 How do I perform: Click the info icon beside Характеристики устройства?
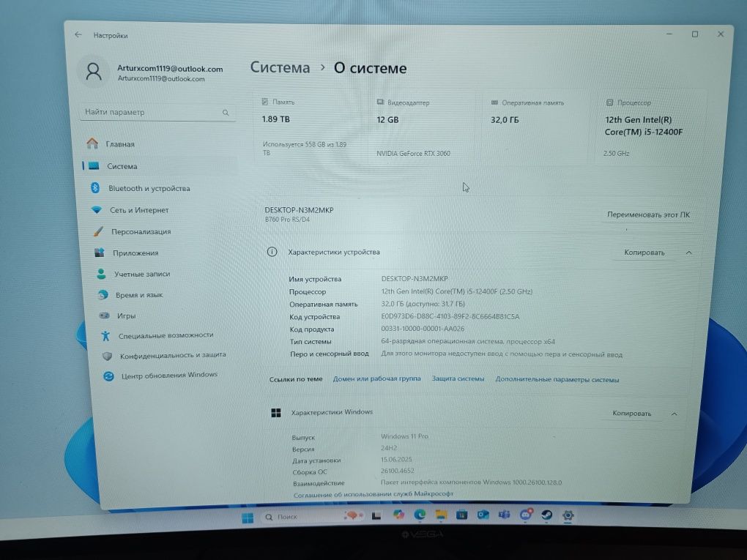(x=272, y=252)
